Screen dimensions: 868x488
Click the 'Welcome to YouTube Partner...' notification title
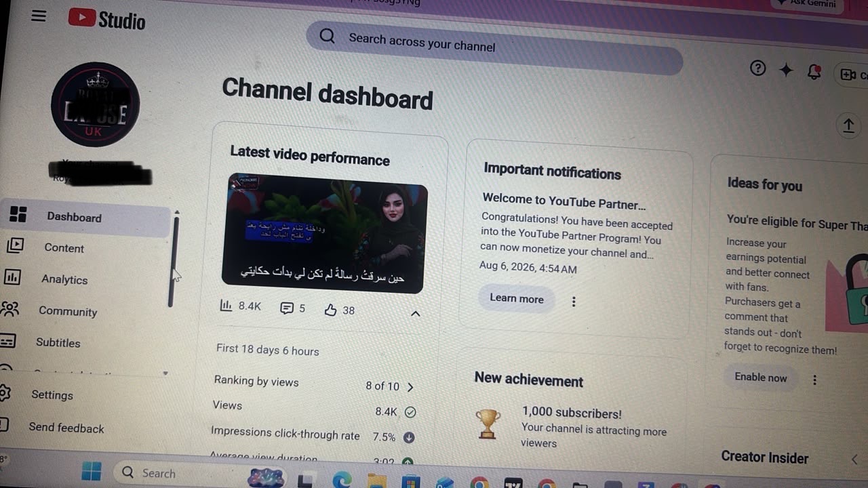pos(564,201)
